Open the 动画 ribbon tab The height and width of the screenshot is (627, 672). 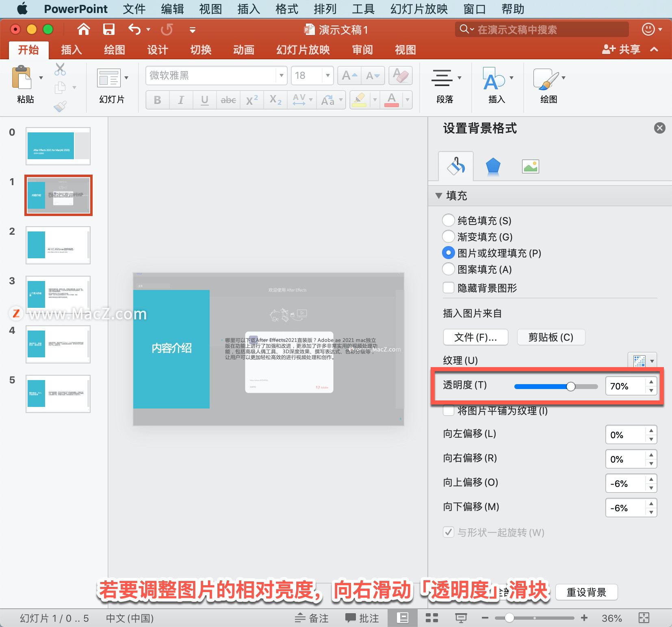click(x=244, y=50)
